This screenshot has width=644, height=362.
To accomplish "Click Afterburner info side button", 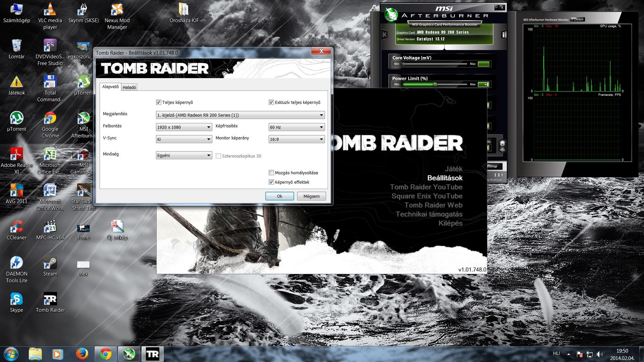I will pyautogui.click(x=504, y=34).
